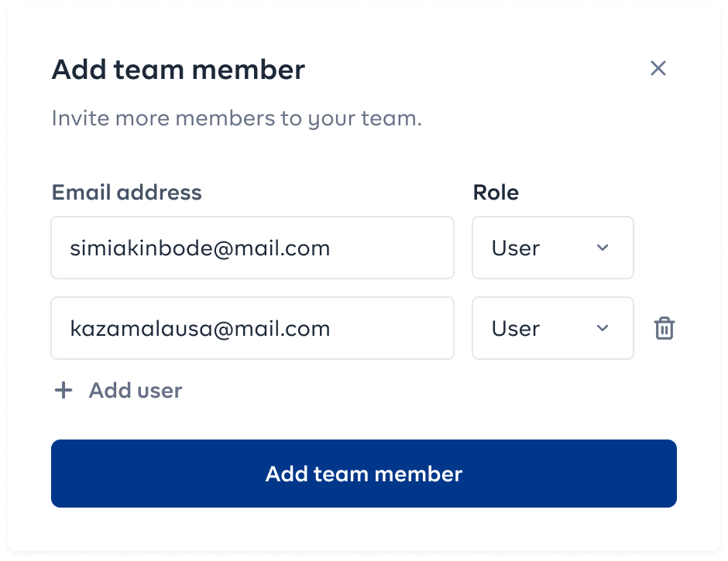Click the Email address column label
The width and height of the screenshot is (728, 561).
[127, 192]
